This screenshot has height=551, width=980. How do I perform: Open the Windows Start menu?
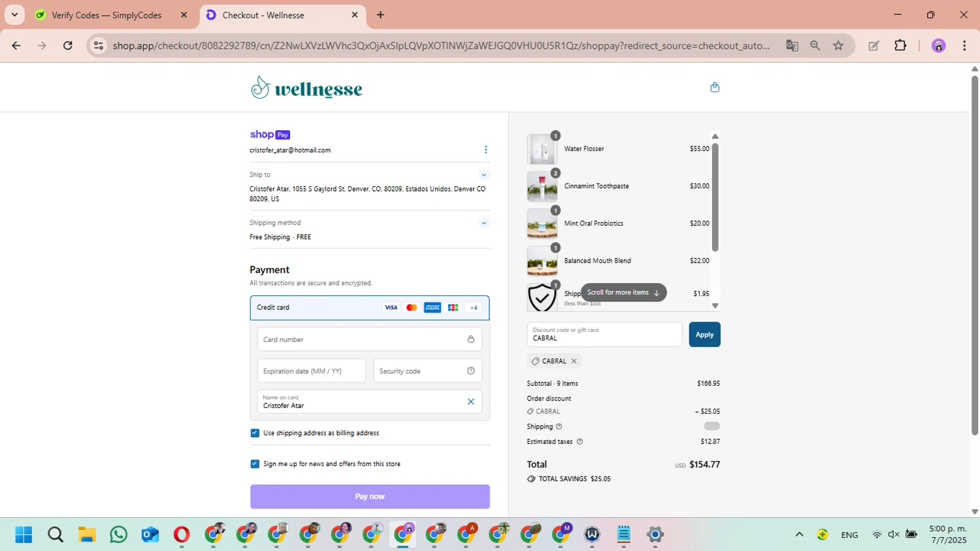(x=24, y=535)
